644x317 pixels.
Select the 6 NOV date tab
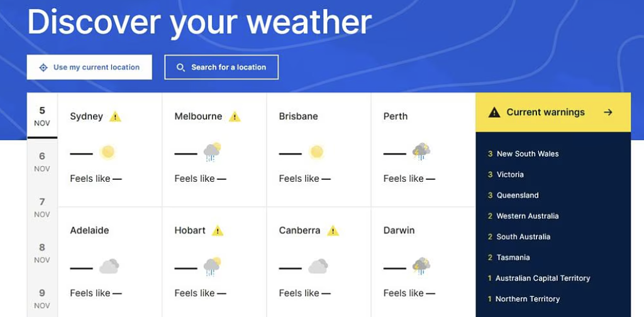(x=42, y=162)
